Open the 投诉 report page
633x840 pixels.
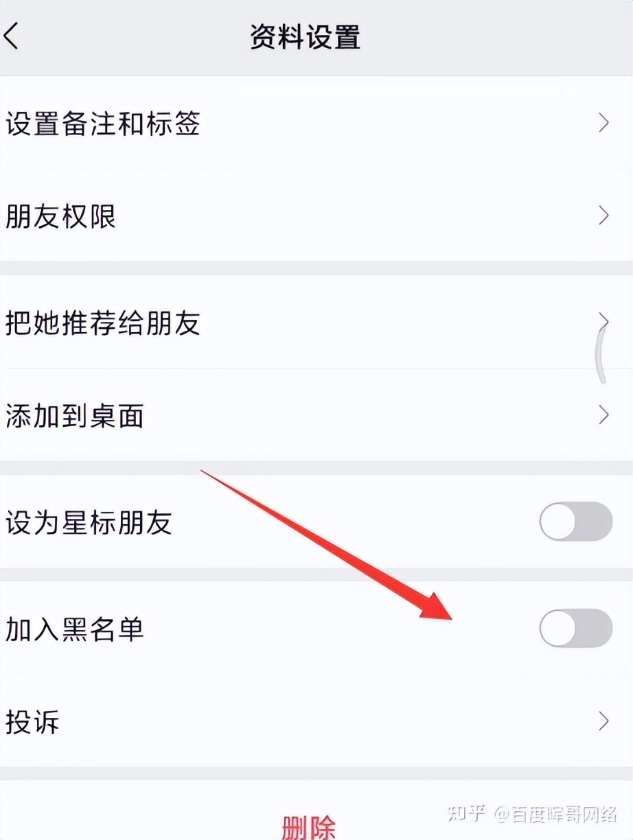(x=316, y=721)
